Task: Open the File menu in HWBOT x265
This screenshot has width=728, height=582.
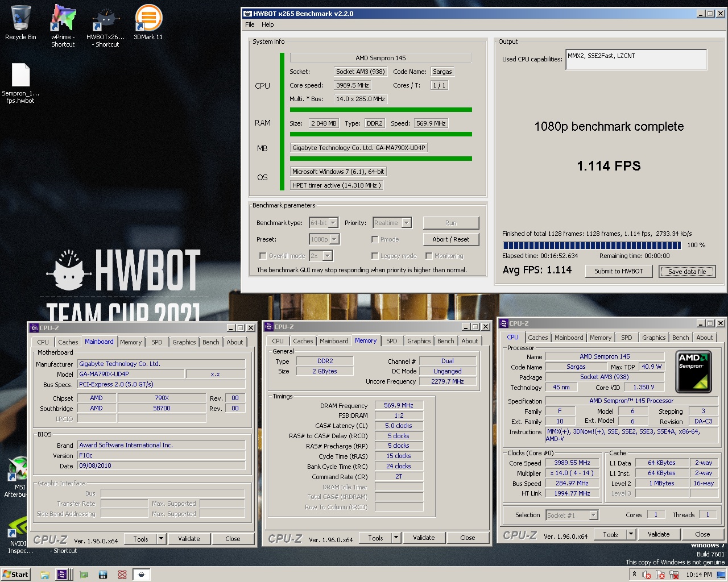Action: coord(250,24)
